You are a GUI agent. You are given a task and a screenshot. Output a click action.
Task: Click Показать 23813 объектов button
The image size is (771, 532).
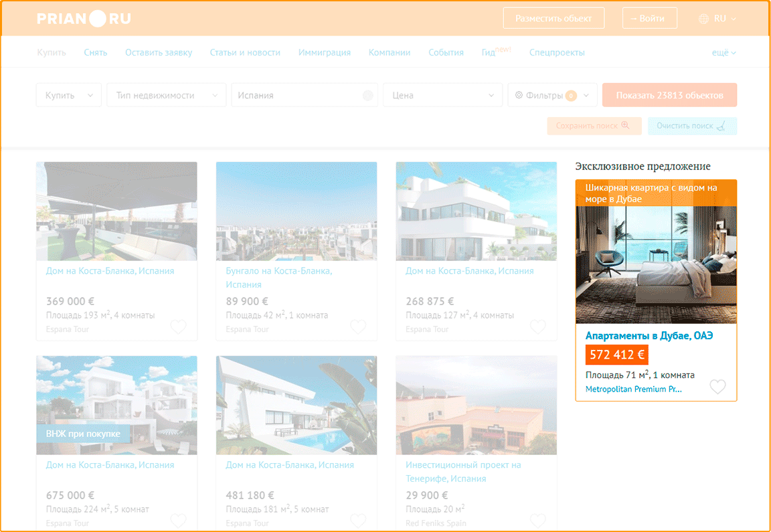[x=669, y=96]
